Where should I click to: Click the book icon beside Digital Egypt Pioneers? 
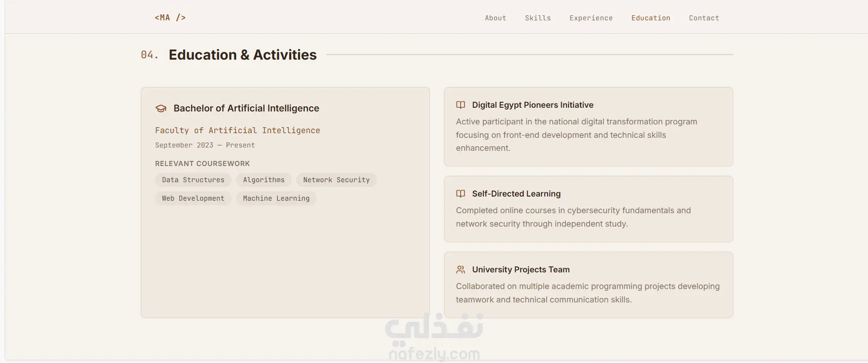click(x=461, y=105)
